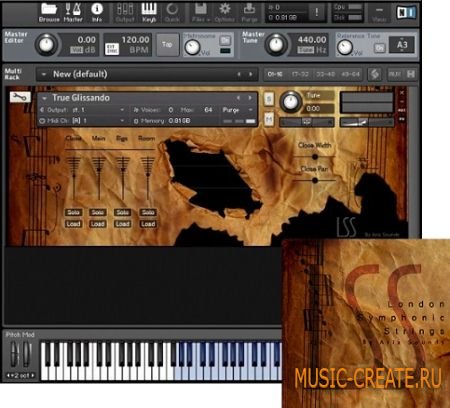Adjust the Master Tune knob
Screen dimensions: 450x408
(276, 44)
